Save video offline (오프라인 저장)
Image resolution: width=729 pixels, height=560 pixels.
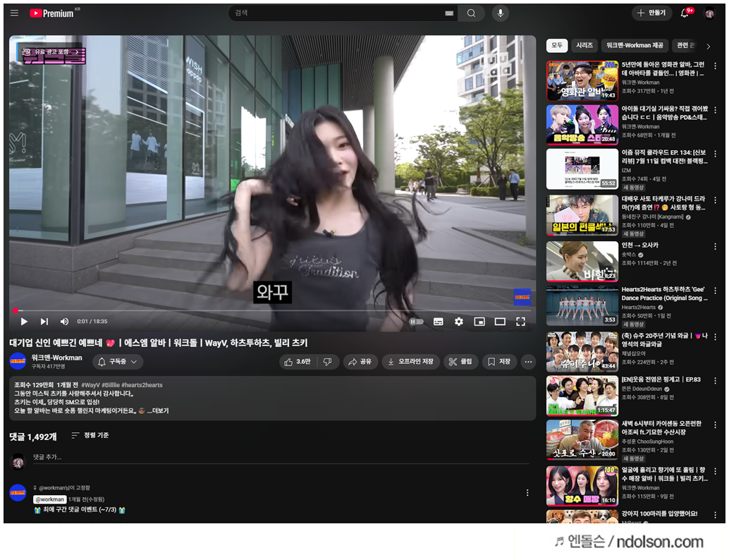click(411, 361)
